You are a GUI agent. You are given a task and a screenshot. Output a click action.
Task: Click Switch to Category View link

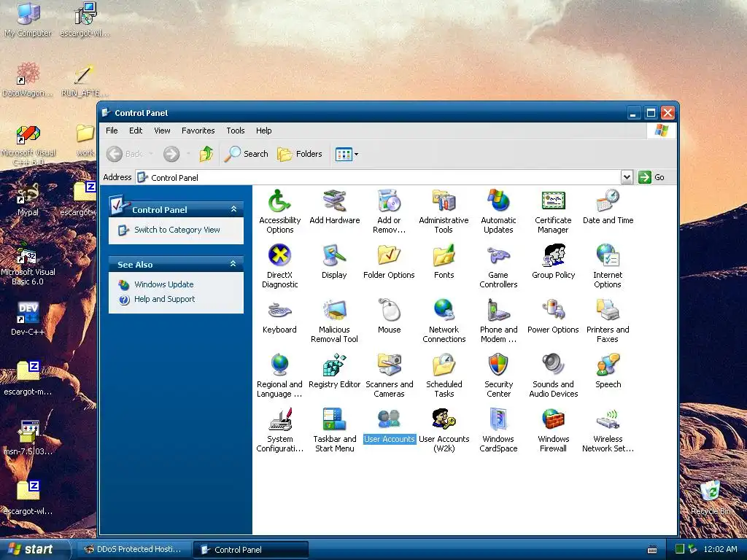(177, 230)
